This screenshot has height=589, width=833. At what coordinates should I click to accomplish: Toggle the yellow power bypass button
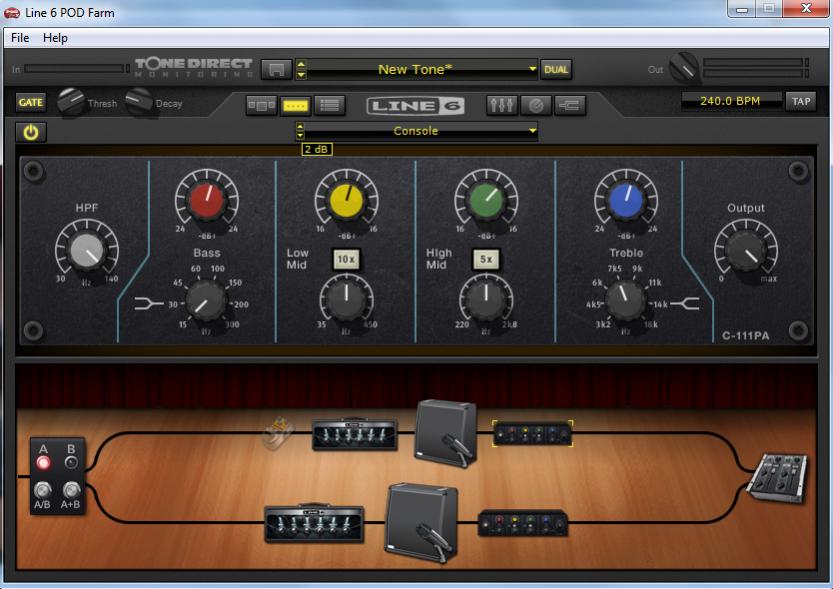tap(31, 132)
